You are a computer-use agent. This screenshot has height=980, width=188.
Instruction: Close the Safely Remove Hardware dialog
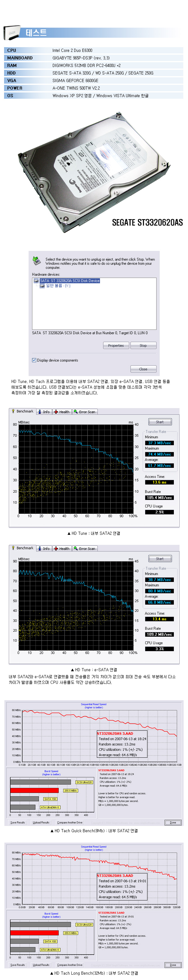(x=143, y=369)
